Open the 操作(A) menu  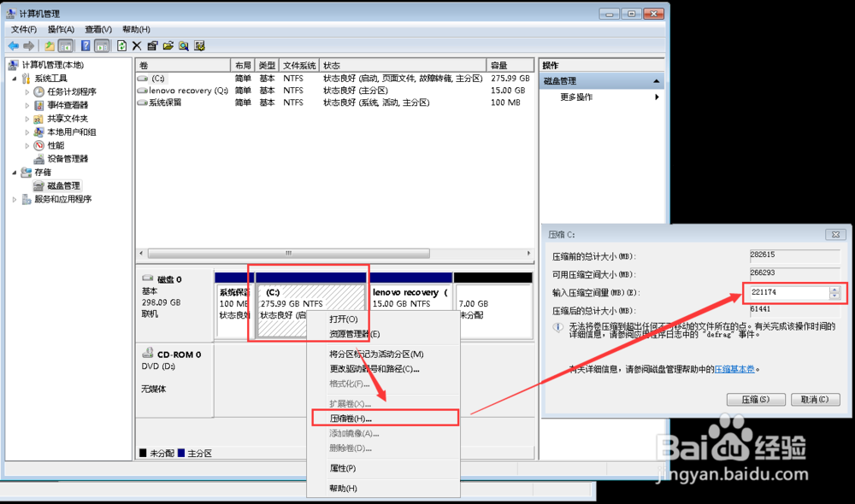[61, 29]
